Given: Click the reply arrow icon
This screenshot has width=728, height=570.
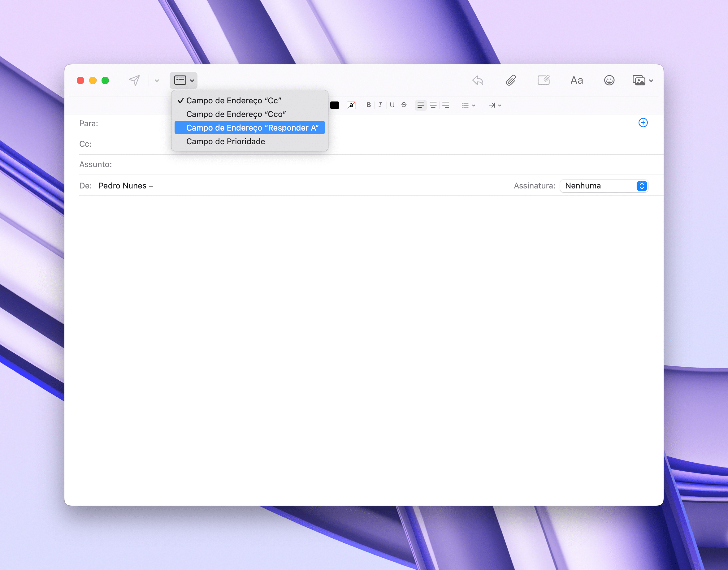Looking at the screenshot, I should coord(478,80).
